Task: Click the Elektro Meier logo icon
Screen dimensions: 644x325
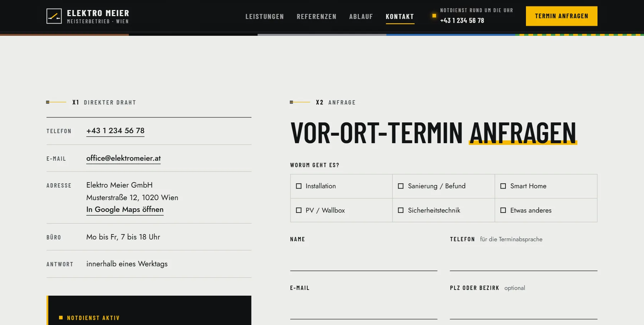Action: click(54, 16)
